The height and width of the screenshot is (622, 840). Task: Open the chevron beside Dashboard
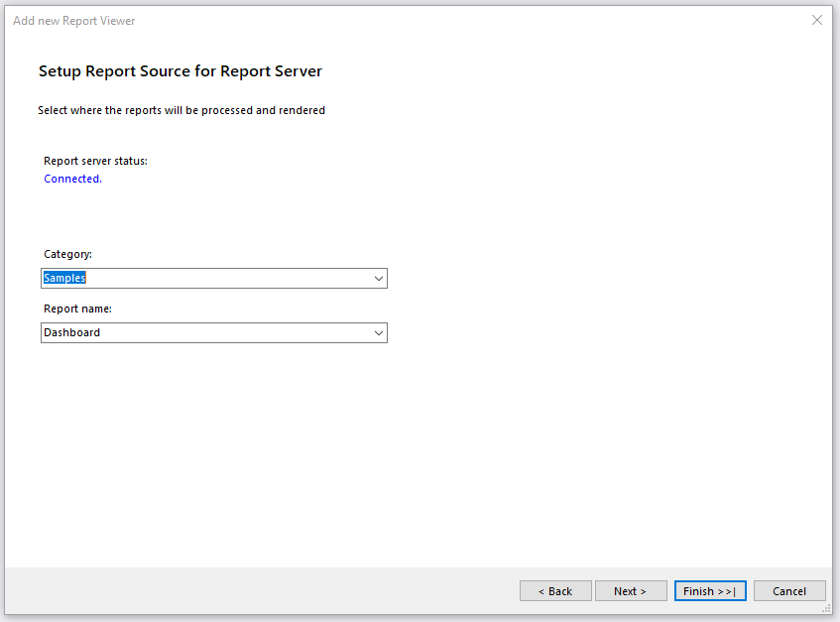pos(379,332)
